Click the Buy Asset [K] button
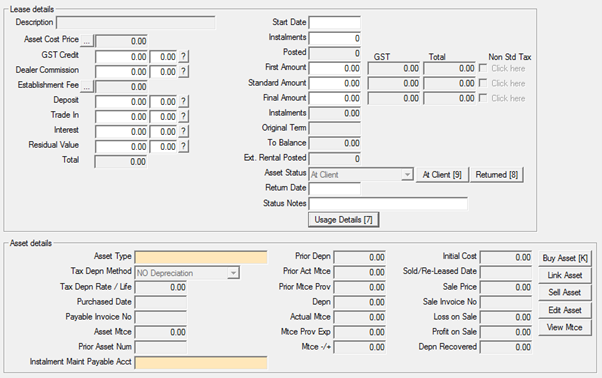 click(x=565, y=258)
